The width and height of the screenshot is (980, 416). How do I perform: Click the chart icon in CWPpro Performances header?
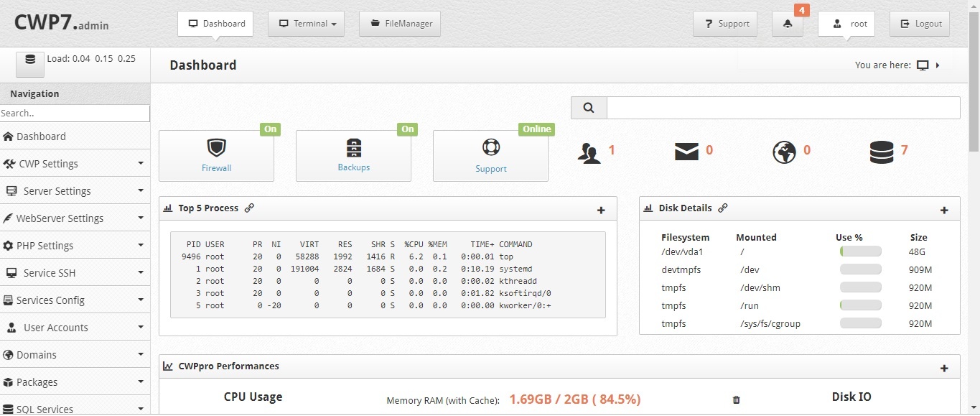(168, 366)
